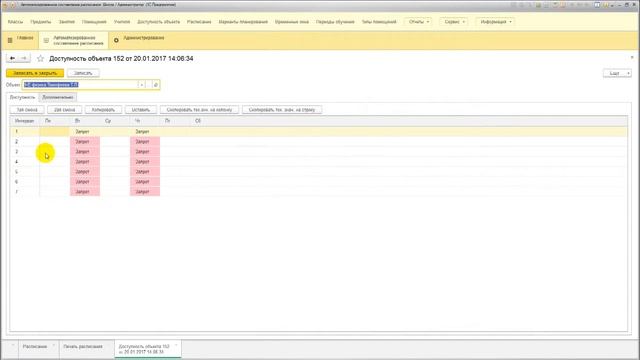Click the 1-я смена button
Image resolution: width=640 pixels, height=360 pixels.
coord(27,110)
